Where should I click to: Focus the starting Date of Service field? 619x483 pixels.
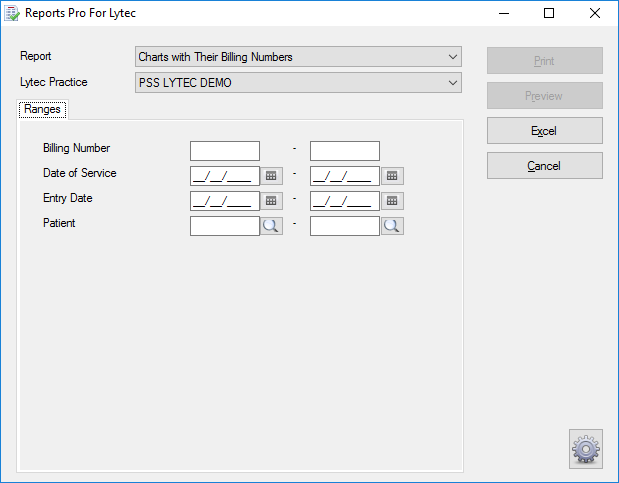225,176
